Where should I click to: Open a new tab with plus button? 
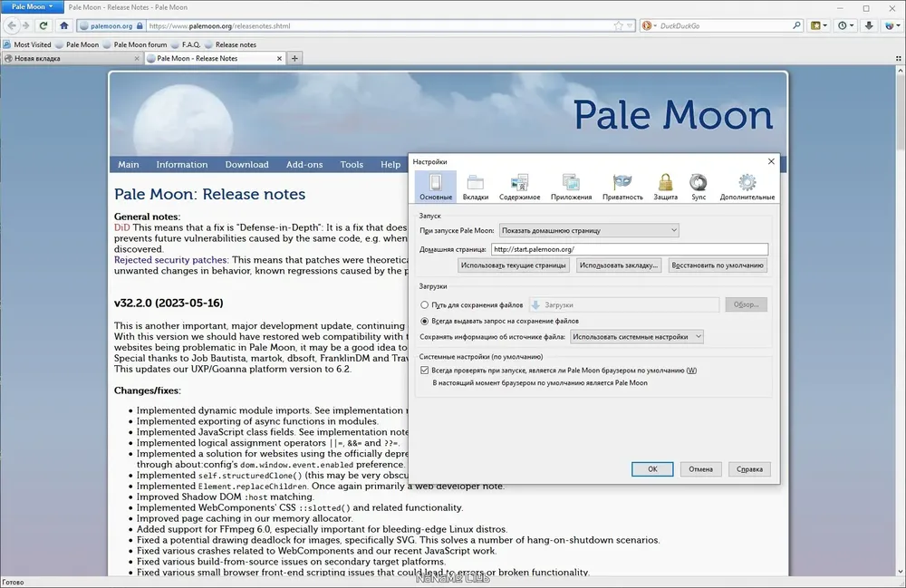pos(294,58)
